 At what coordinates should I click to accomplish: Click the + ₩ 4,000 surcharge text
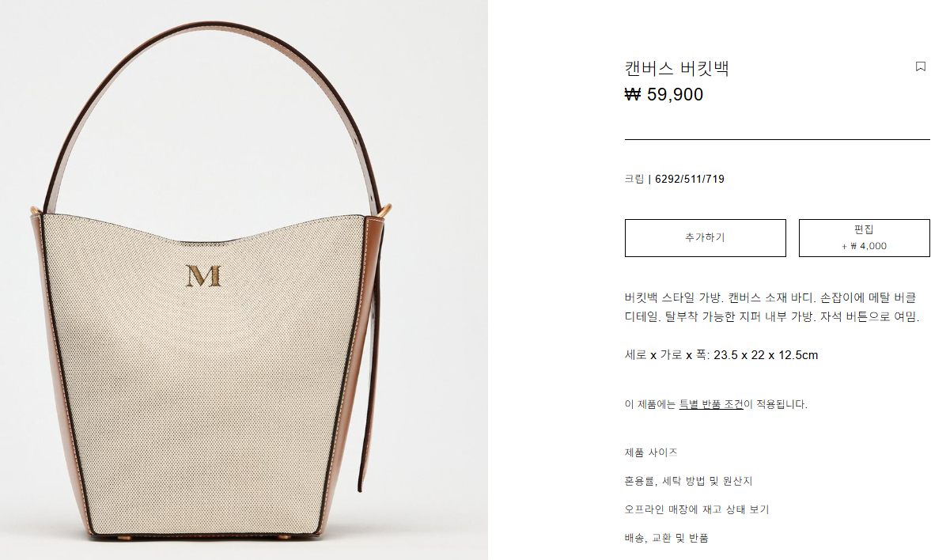(864, 246)
